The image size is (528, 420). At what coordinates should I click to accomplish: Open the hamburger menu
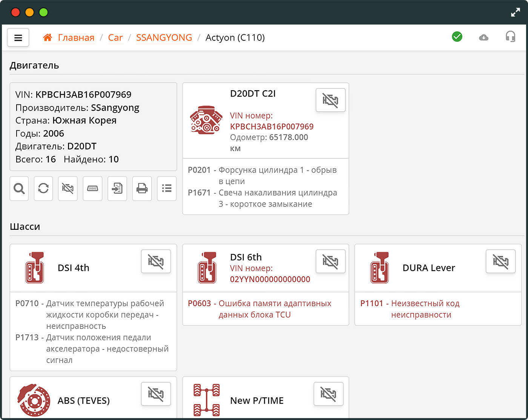pos(18,38)
